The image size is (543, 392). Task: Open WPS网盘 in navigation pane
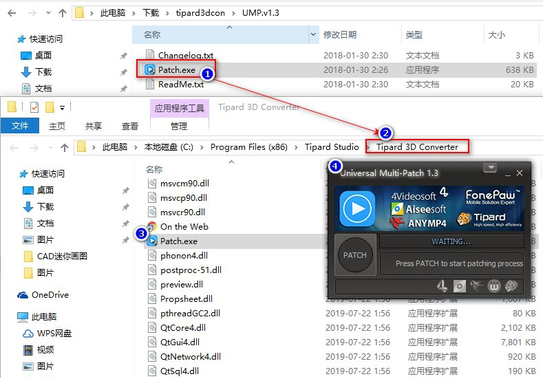tap(47, 334)
